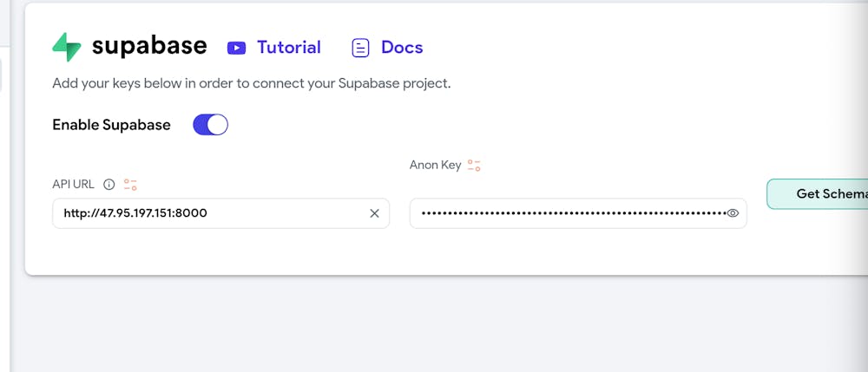Click the supabase wordmark text
The height and width of the screenshot is (372, 868).
pyautogui.click(x=149, y=47)
